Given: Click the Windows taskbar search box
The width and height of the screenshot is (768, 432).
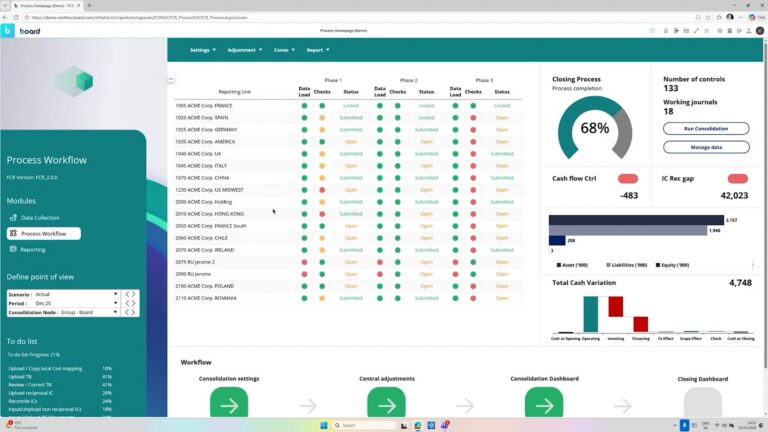Looking at the screenshot, I should 363,425.
